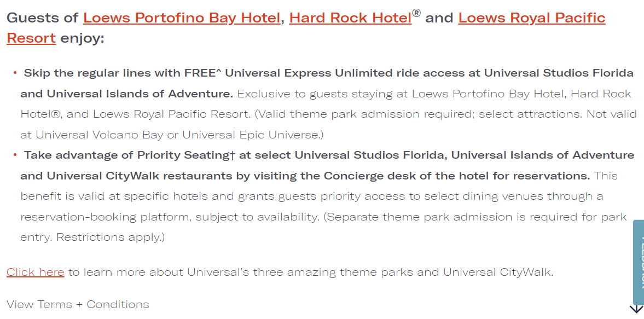Expand View Terms + Conditions

(x=78, y=304)
